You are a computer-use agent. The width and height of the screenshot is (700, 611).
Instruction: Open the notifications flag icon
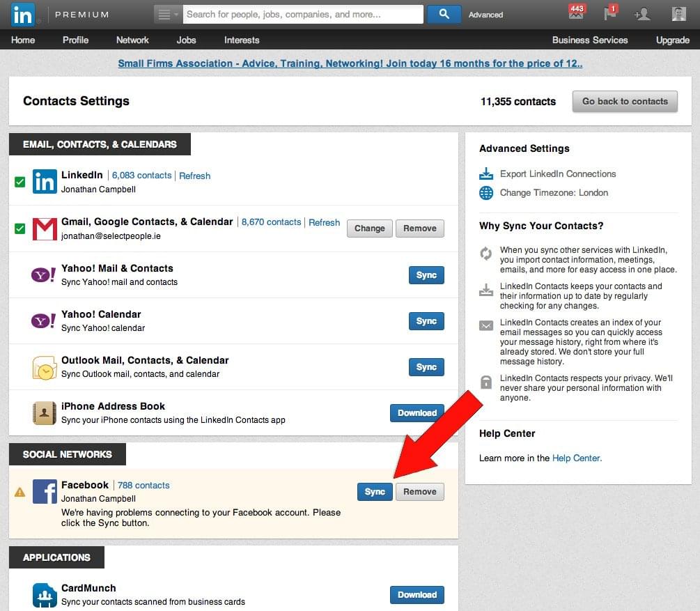coord(610,13)
